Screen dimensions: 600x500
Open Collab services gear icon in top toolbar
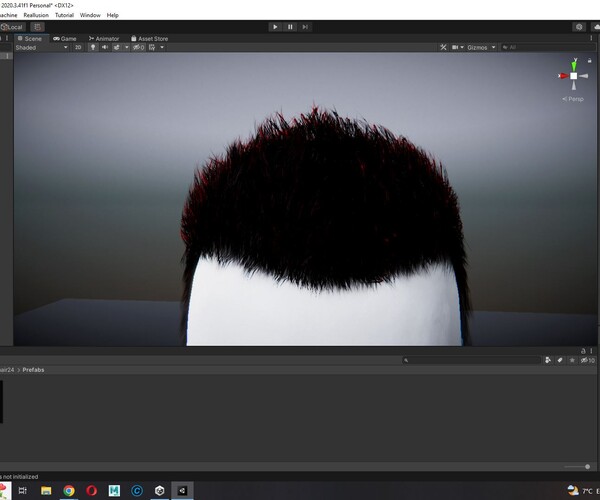pos(579,27)
